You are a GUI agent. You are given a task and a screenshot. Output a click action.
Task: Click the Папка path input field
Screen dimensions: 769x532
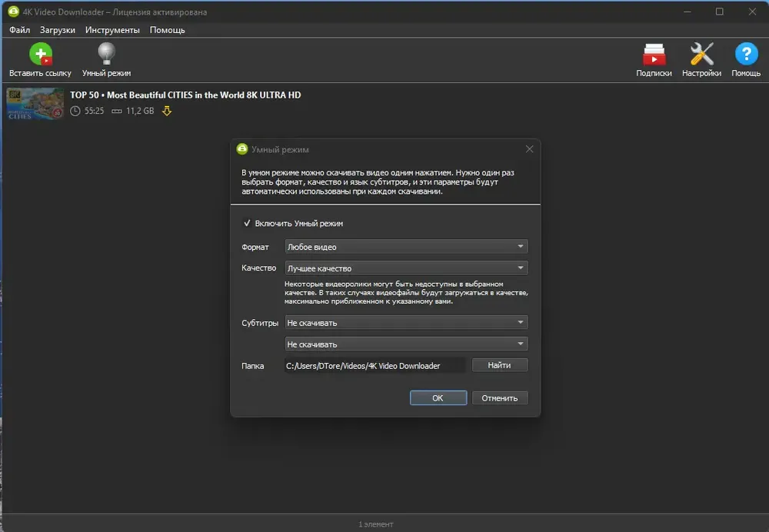(375, 366)
